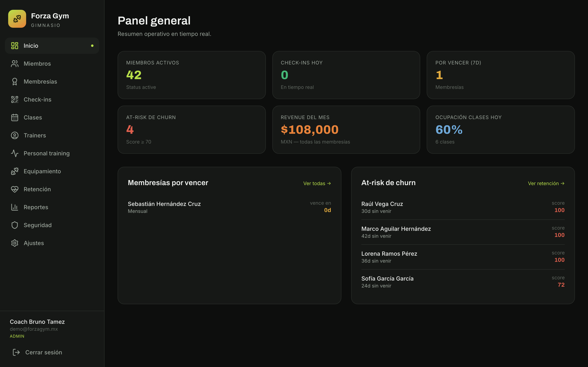Screen dimensions: 588x367
Task: Select the Personal training pulse icon
Action: 14,153
